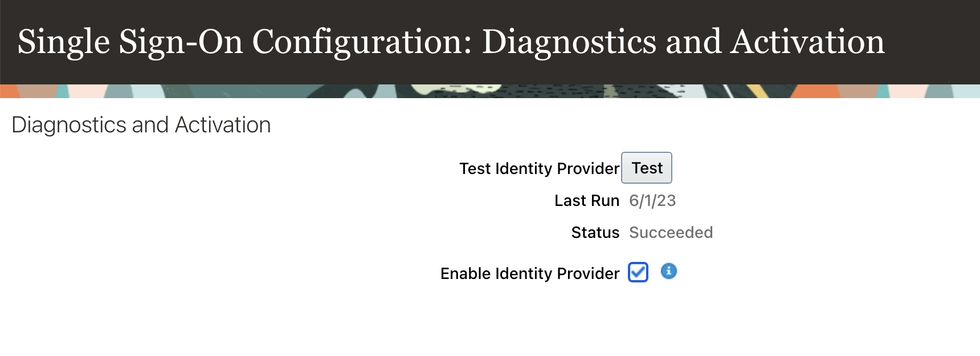
Task: Click the decorative illustrated banner strip
Action: coord(490,91)
